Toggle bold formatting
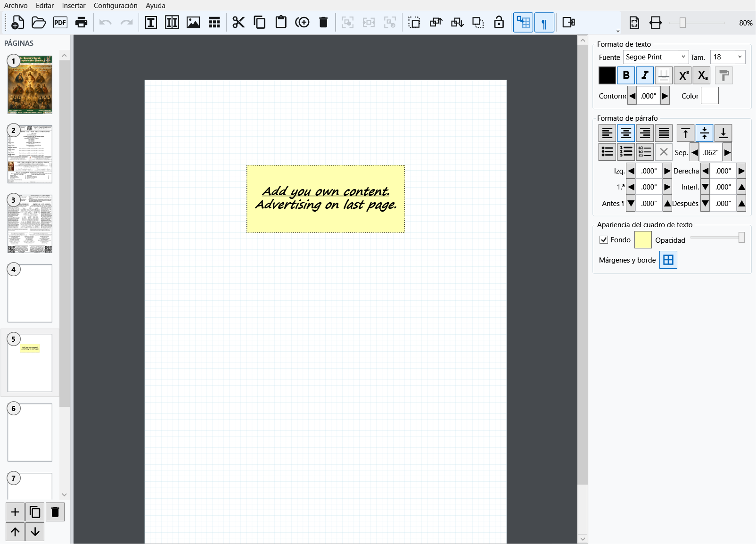 pos(626,75)
